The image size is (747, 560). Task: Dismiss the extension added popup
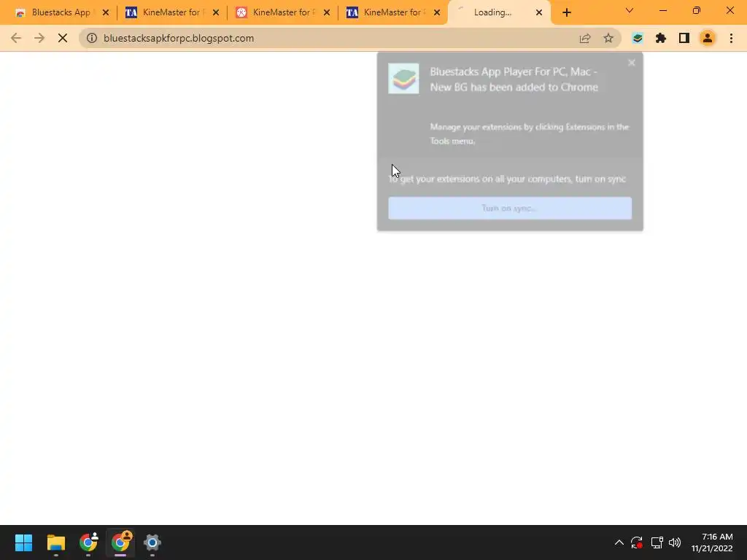[x=632, y=63]
